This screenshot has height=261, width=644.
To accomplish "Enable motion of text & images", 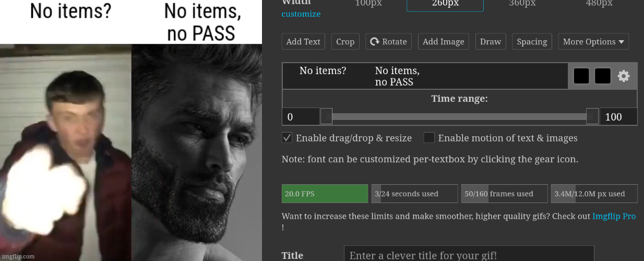I will [x=429, y=138].
